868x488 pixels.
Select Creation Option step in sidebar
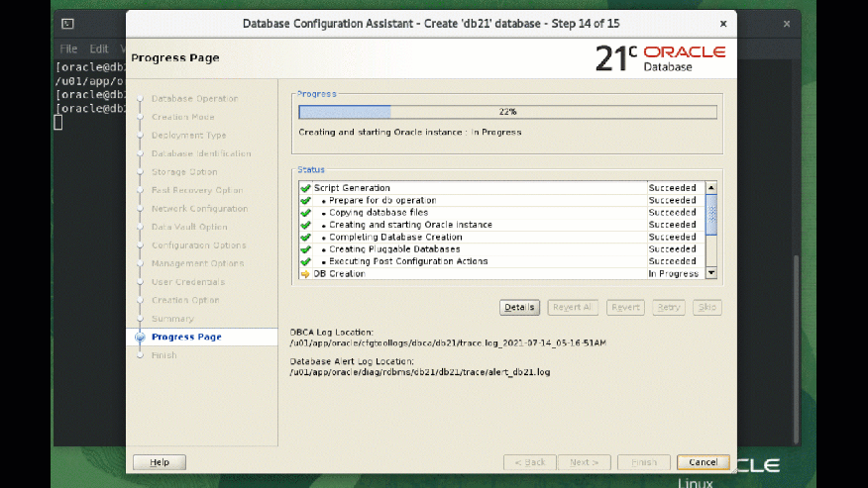pos(185,300)
